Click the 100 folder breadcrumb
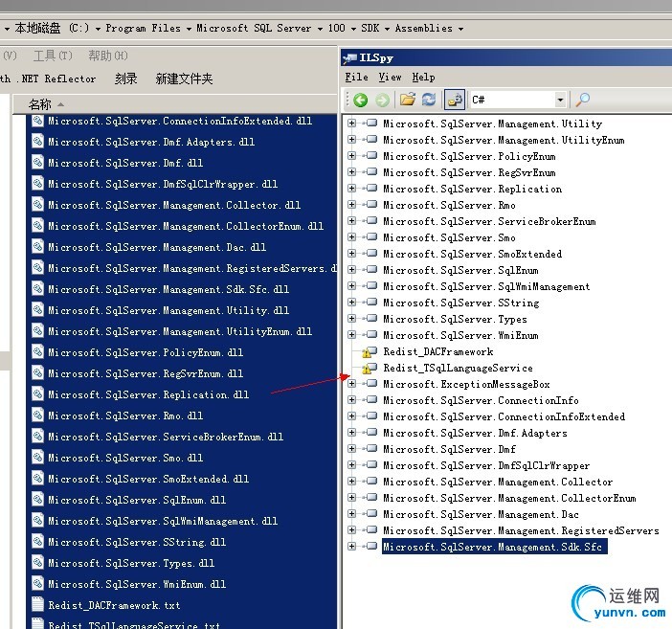 [x=336, y=29]
